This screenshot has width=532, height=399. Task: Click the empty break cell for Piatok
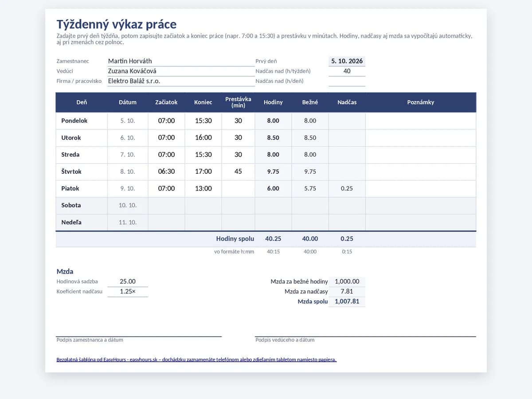238,188
